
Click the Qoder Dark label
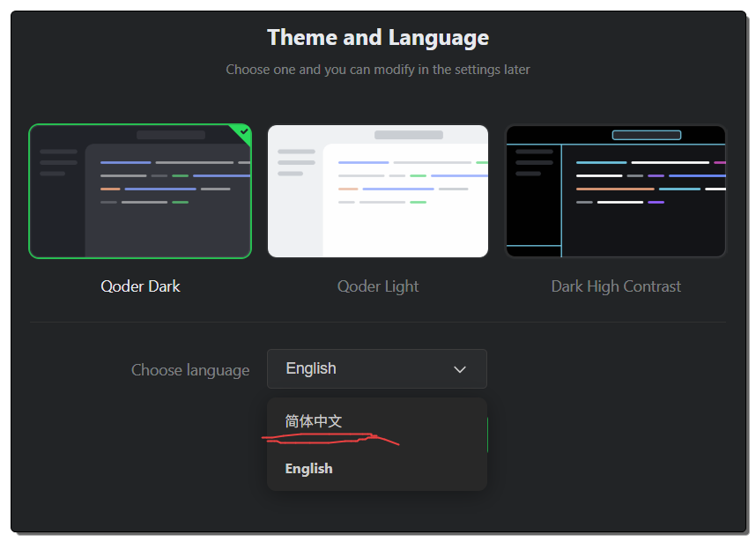click(140, 286)
